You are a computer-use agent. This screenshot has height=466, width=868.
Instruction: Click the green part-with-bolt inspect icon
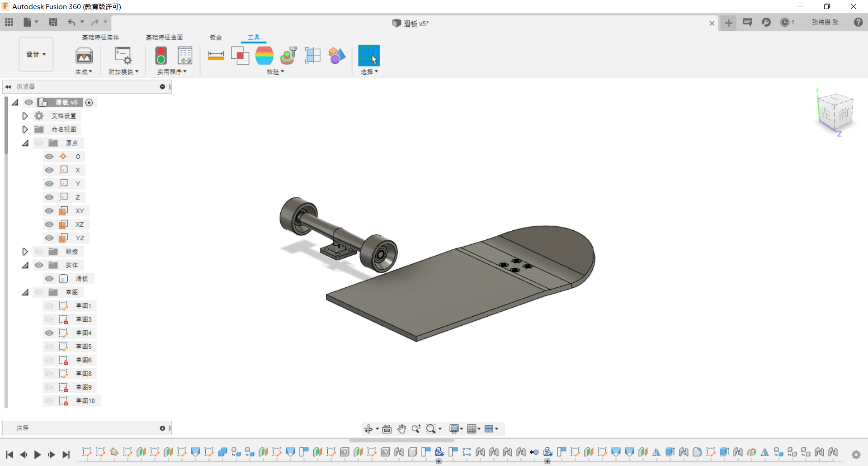[x=288, y=56]
